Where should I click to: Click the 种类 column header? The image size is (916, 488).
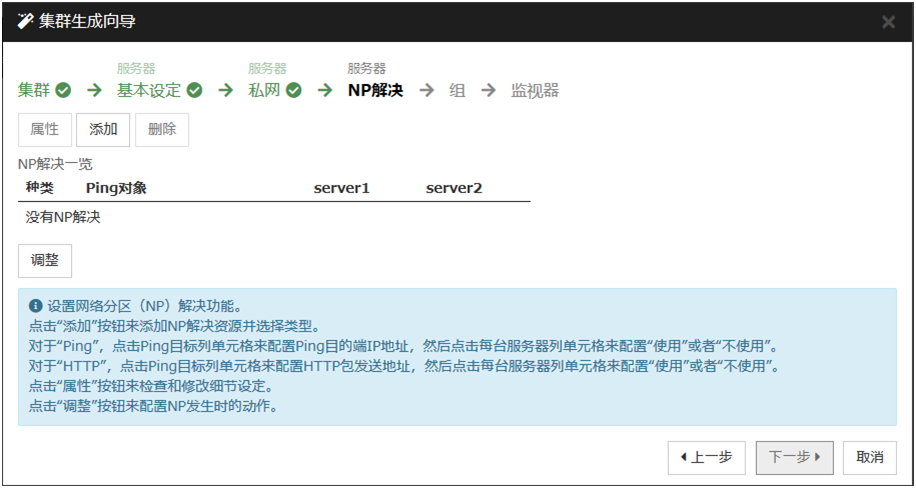click(x=40, y=188)
